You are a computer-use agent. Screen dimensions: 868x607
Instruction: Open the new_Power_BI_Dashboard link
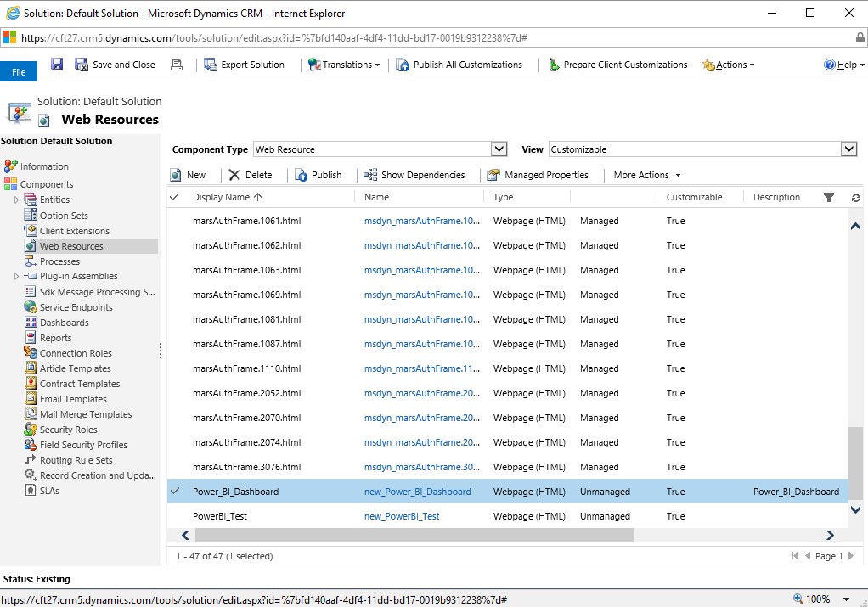coord(417,492)
